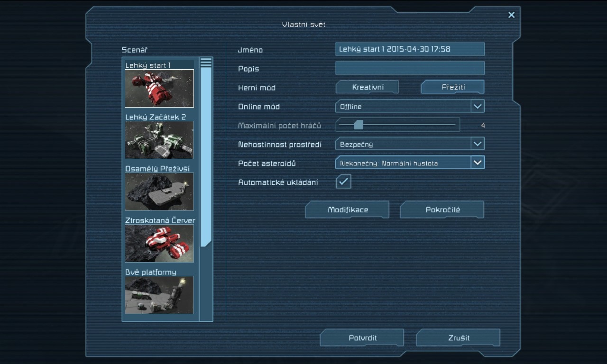Choose the Lehký Začátek 2 scenario image
Screen dimensions: 607x364
[x=159, y=140]
